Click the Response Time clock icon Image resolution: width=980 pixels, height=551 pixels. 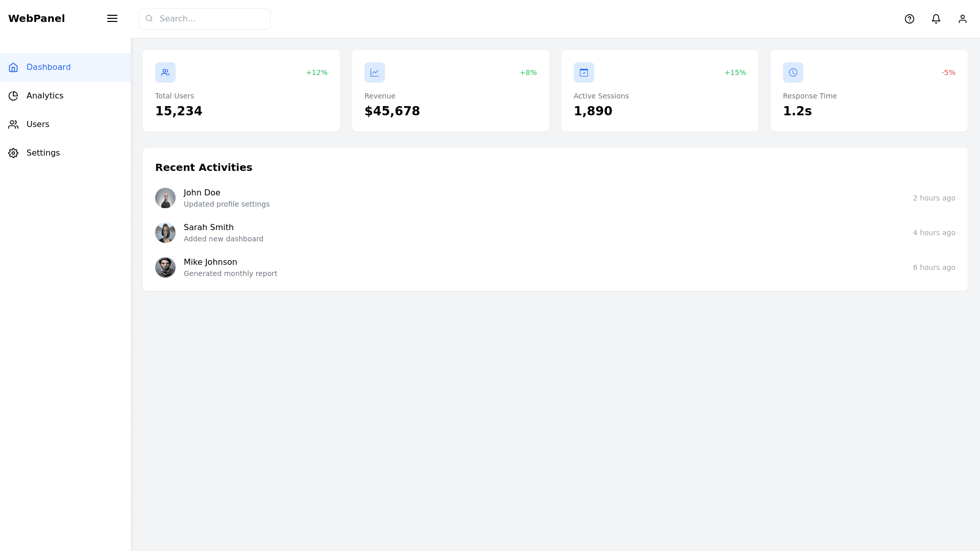[793, 72]
